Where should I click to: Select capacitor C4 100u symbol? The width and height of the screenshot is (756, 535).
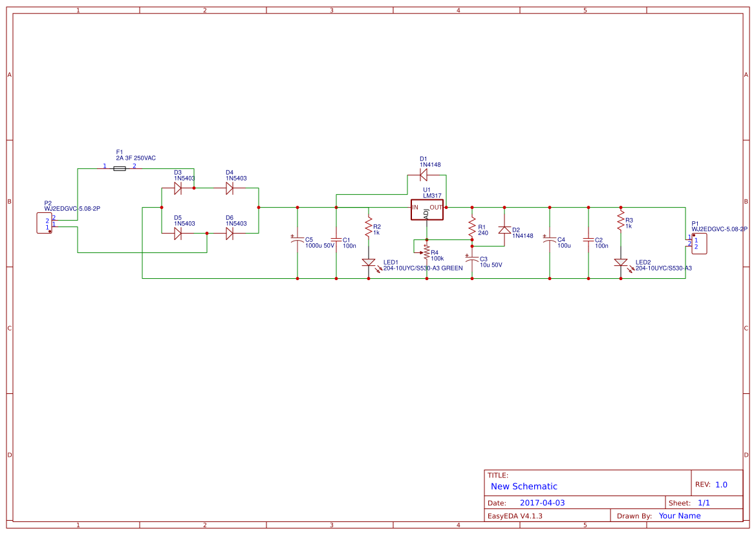point(550,240)
